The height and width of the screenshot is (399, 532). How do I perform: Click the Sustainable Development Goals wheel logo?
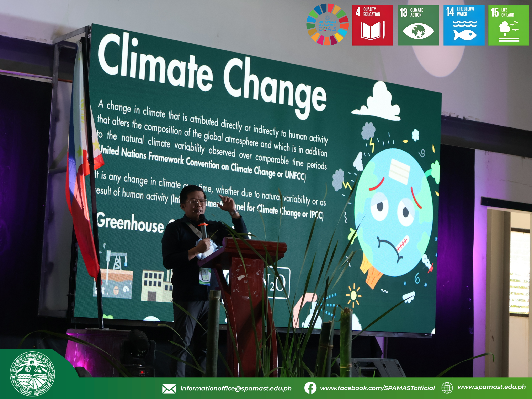[x=327, y=24]
